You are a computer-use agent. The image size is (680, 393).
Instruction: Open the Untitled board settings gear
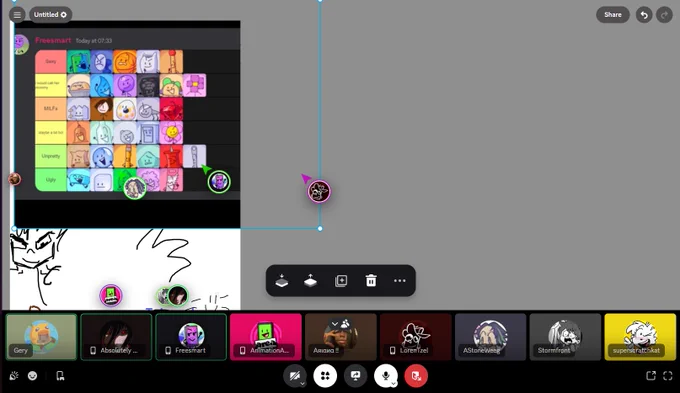click(64, 15)
